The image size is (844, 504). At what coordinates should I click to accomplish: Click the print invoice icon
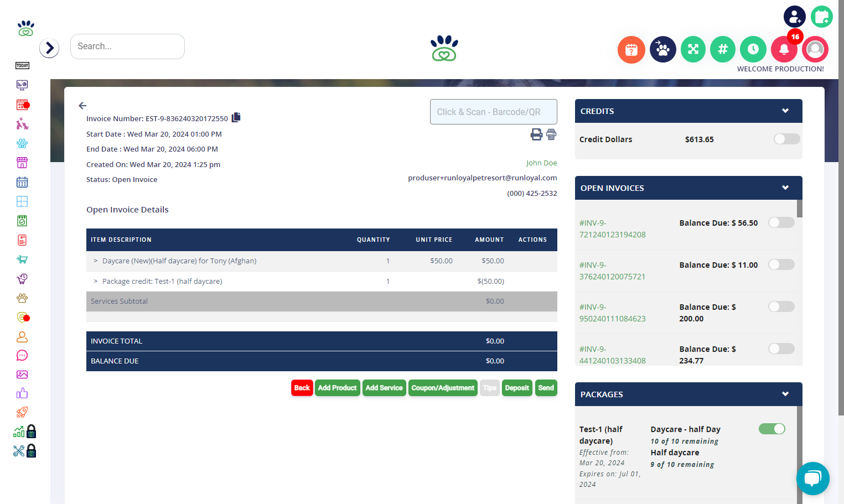tap(536, 134)
